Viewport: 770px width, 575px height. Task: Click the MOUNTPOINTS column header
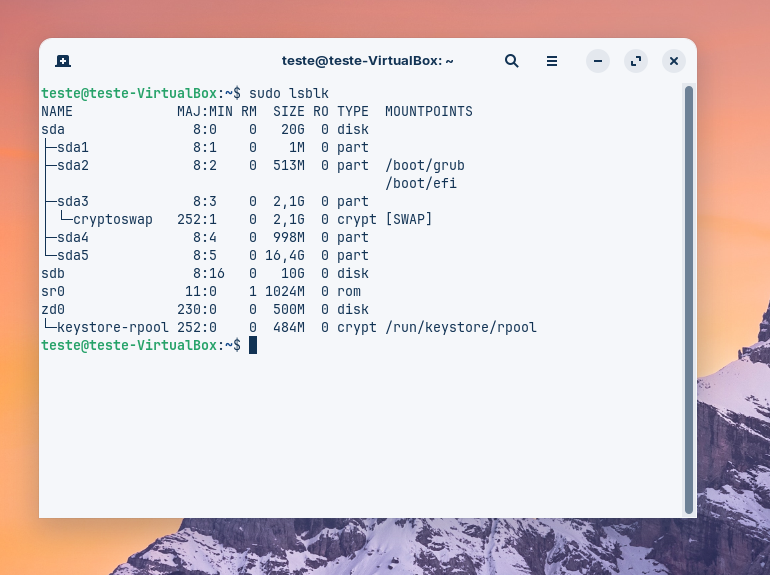click(429, 111)
